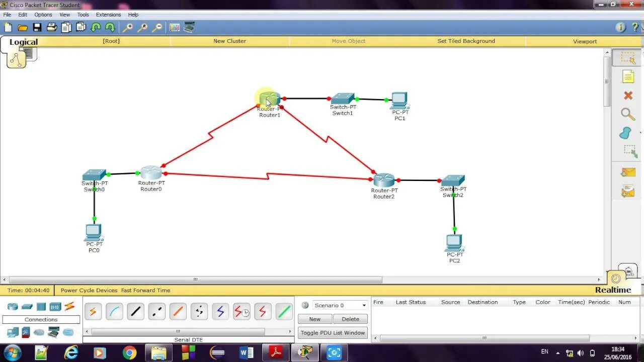This screenshot has width=644, height=362.
Task: Zoom out with minus magnifier
Action: click(x=157, y=28)
